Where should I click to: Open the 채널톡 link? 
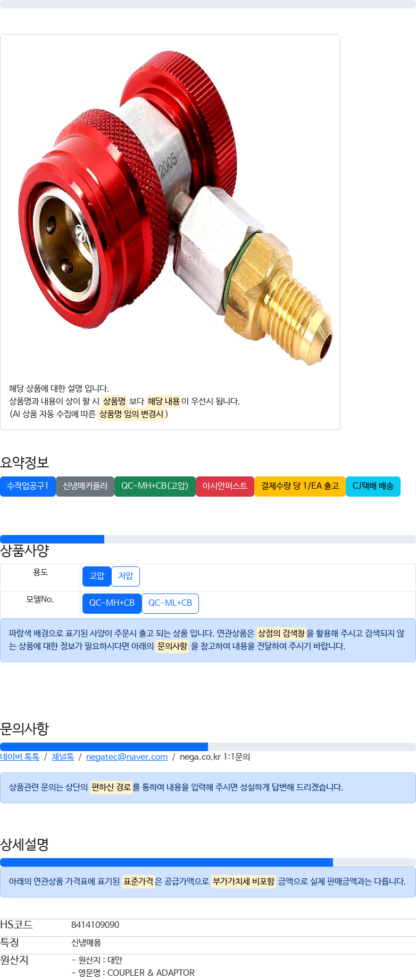coord(63,756)
